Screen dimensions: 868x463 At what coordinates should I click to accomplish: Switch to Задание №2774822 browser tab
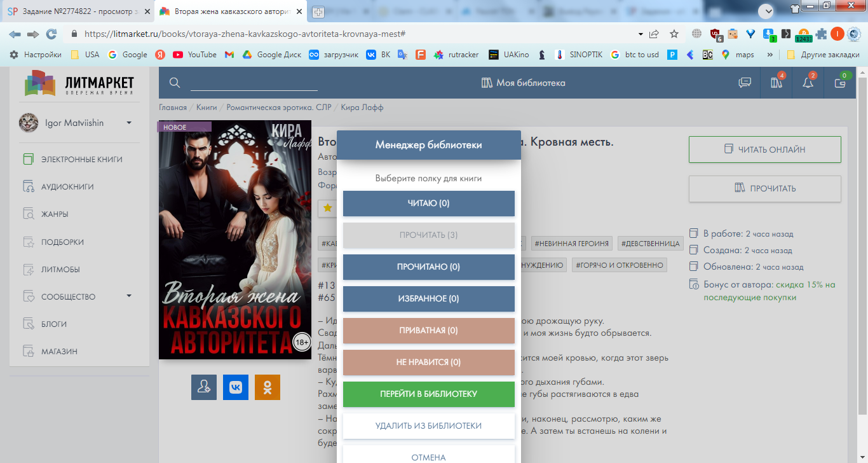point(76,12)
